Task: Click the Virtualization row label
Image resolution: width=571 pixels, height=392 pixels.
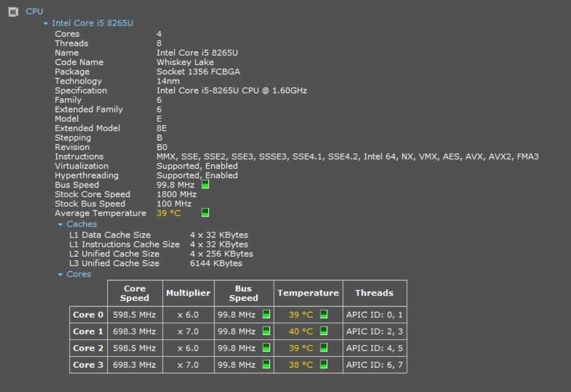Action: pyautogui.click(x=81, y=166)
